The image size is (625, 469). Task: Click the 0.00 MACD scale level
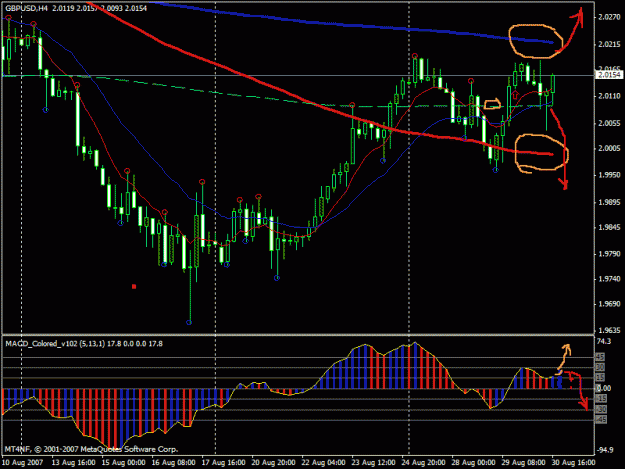pyautogui.click(x=603, y=388)
